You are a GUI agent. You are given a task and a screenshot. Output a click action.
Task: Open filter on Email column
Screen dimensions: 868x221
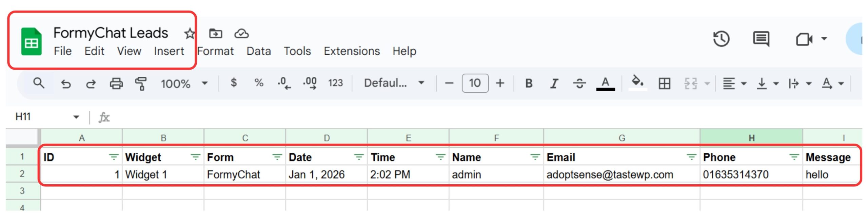[691, 157]
